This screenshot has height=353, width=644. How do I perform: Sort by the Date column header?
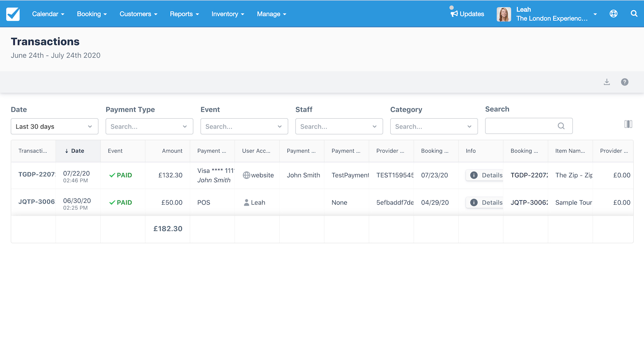point(78,151)
